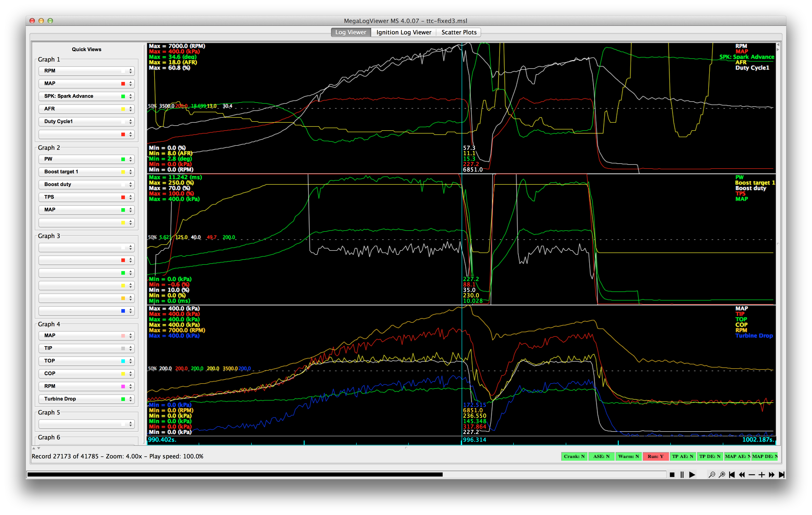
Task: Jump to beginning of log
Action: [x=732, y=474]
